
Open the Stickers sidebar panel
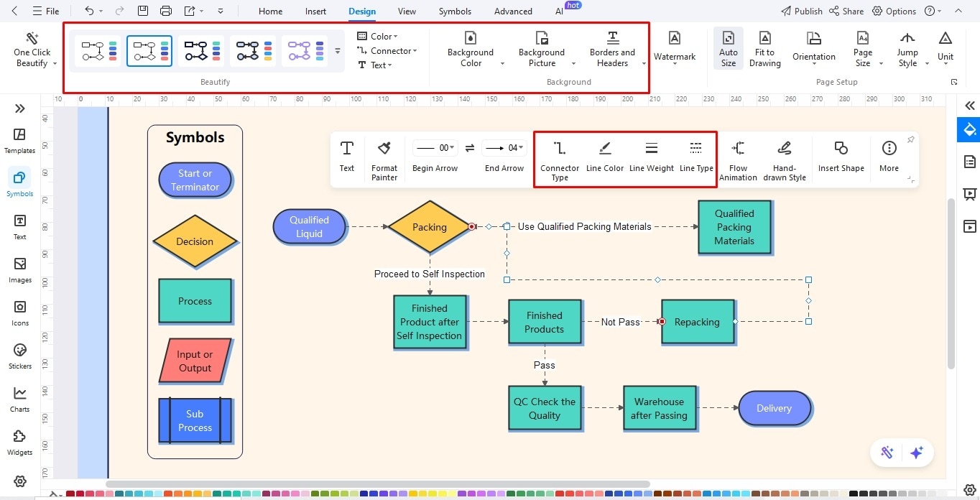click(19, 356)
